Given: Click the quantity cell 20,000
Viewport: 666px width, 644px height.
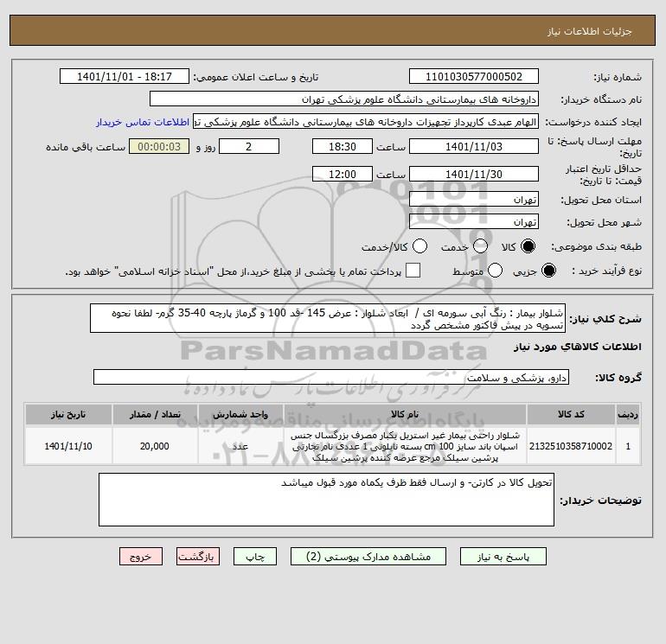Looking at the screenshot, I should [x=155, y=446].
